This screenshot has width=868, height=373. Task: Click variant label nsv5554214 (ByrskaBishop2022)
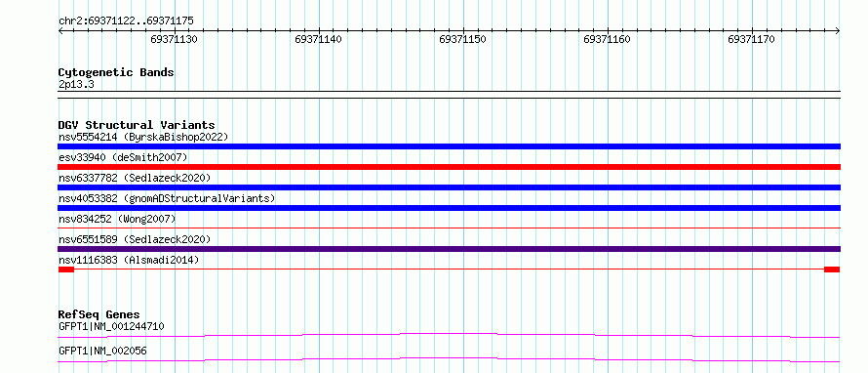(142, 137)
